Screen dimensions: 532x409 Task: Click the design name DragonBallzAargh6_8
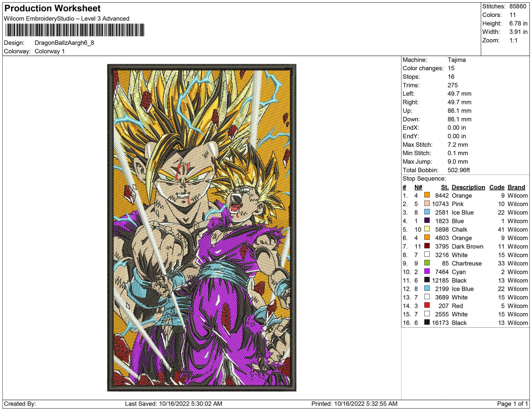pyautogui.click(x=64, y=43)
